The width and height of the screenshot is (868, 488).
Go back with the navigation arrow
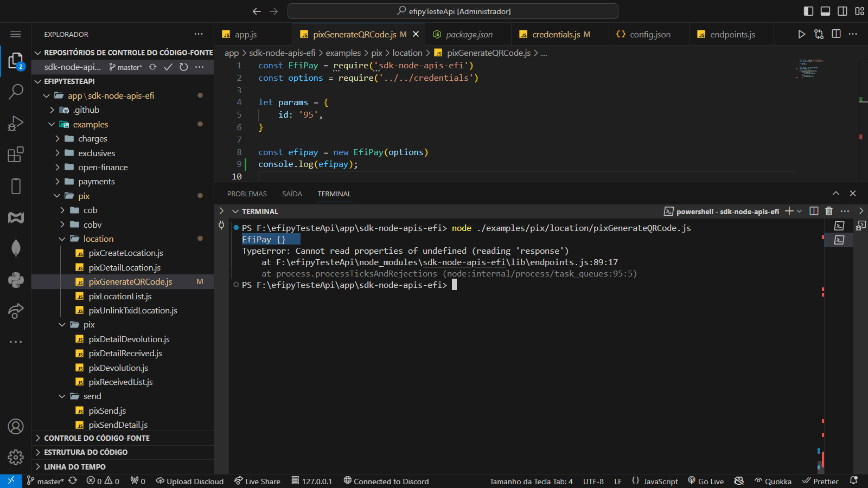point(257,11)
